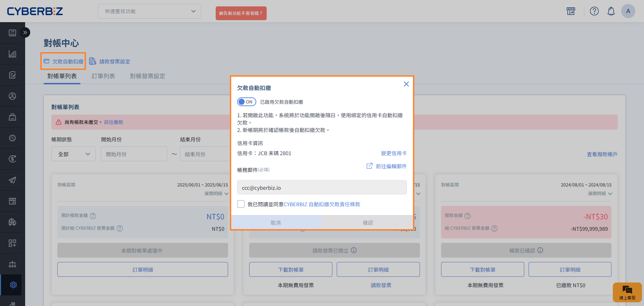The width and height of the screenshot is (644, 306).
Task: Expand 展開明細 for 2024/08/01 statement
Action: [x=600, y=194]
